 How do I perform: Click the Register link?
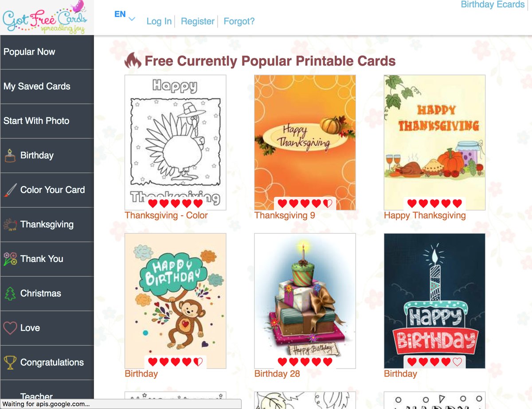198,21
